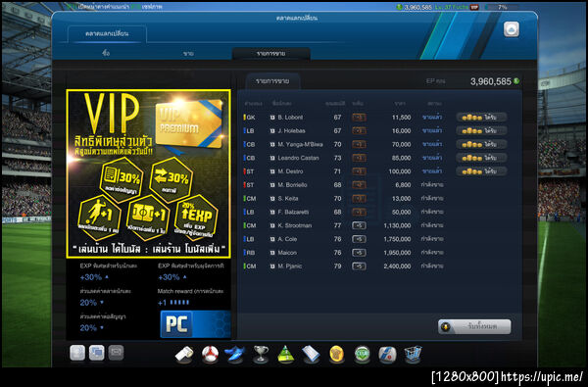Click the experience progress bar showing 7%
Viewport: 588px width, 387px height.
[503, 7]
